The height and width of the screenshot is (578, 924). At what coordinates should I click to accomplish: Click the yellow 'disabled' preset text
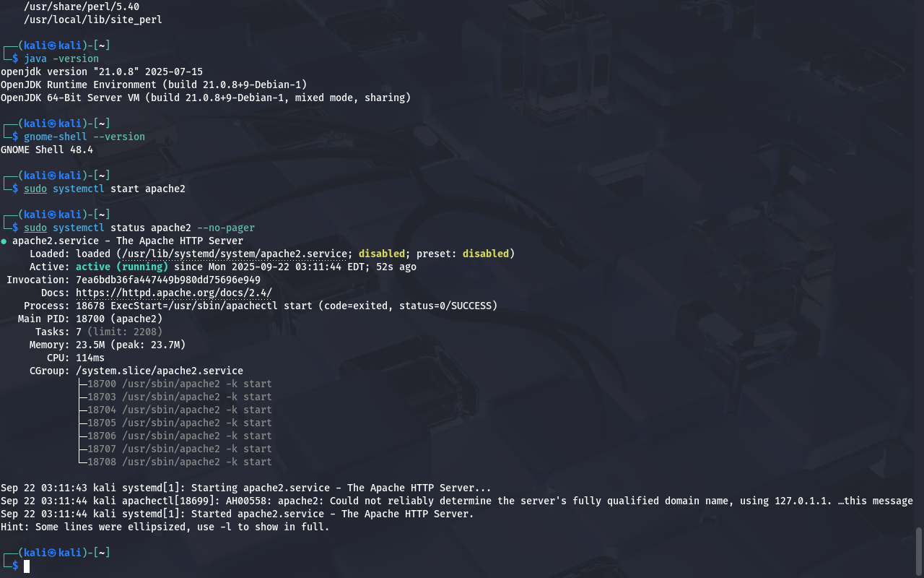pos(486,254)
